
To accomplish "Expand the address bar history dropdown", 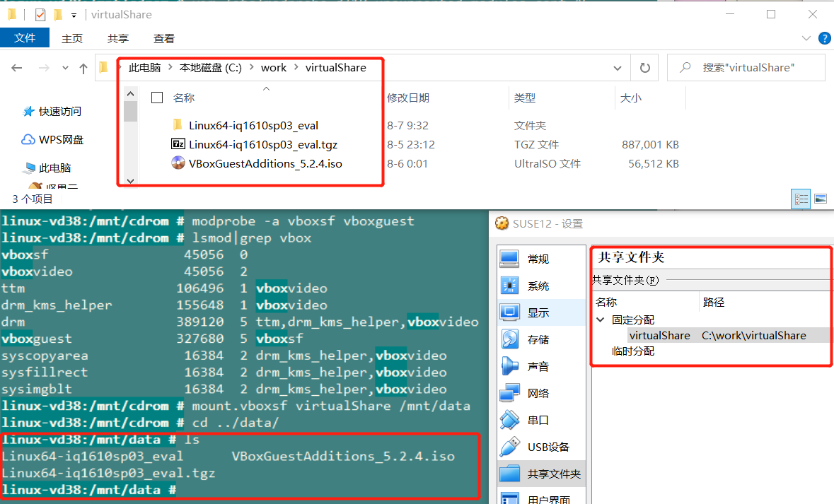I will (618, 68).
